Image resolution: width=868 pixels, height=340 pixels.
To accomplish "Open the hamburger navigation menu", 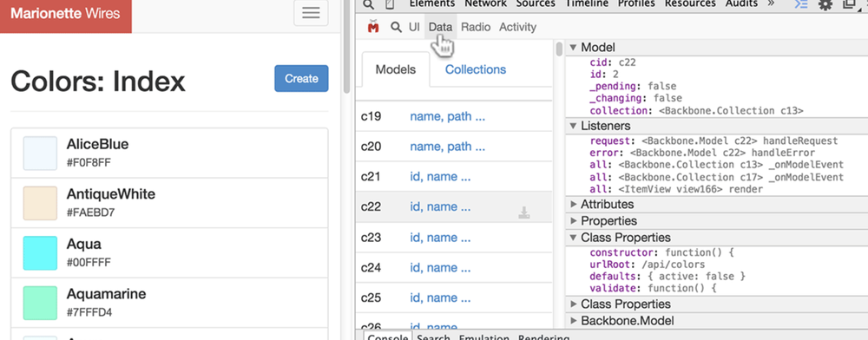I will pos(311,13).
